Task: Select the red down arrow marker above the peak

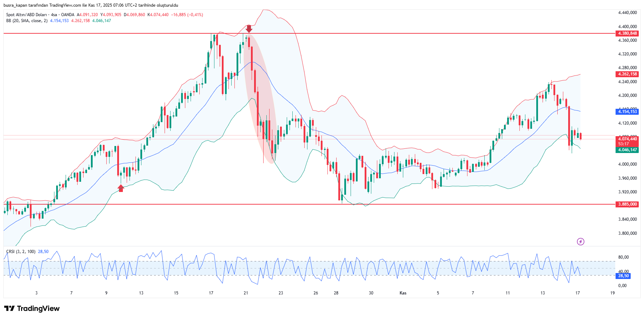Action: coord(249,28)
